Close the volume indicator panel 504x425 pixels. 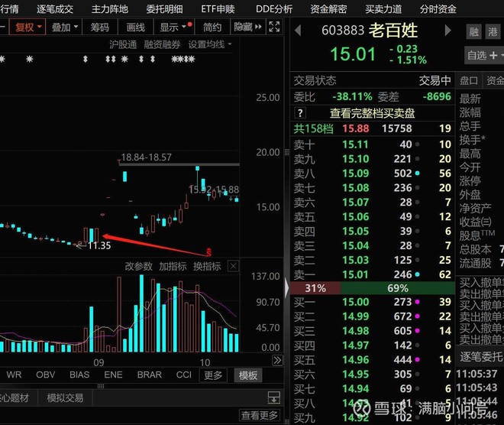(x=233, y=266)
